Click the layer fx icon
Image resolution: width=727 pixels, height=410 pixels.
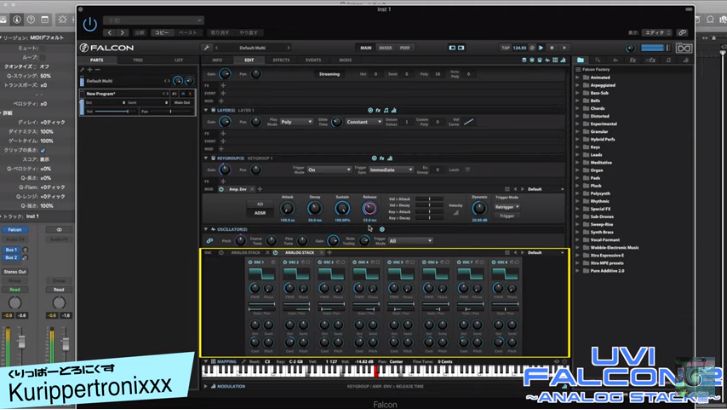378,110
